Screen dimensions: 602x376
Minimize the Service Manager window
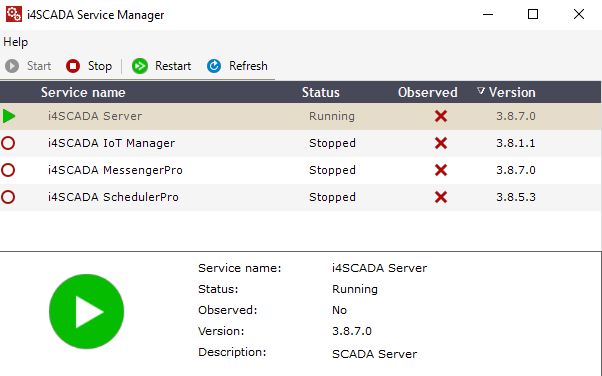click(488, 15)
